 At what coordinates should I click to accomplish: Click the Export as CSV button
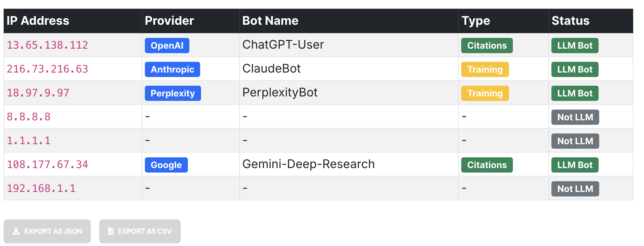point(140,231)
